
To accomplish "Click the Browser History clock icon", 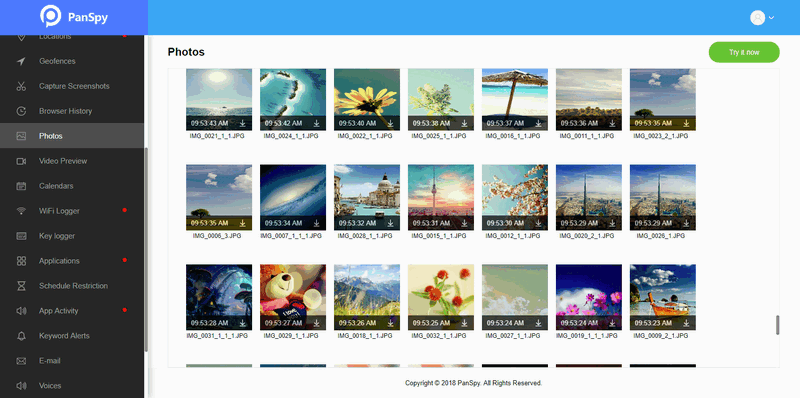I will pyautogui.click(x=21, y=111).
